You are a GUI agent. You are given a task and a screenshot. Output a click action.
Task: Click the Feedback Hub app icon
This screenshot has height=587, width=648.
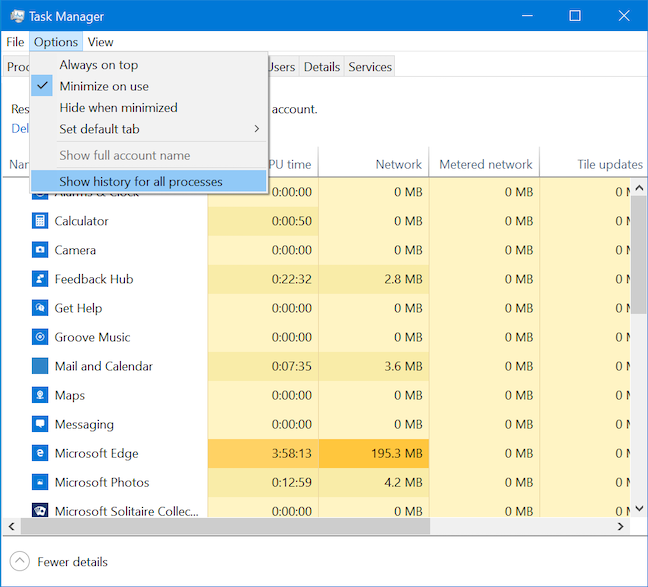[x=40, y=279]
